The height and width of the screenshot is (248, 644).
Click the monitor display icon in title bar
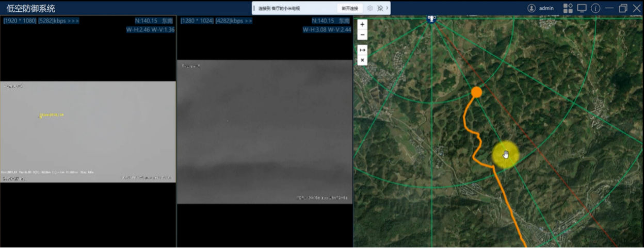[x=582, y=8]
